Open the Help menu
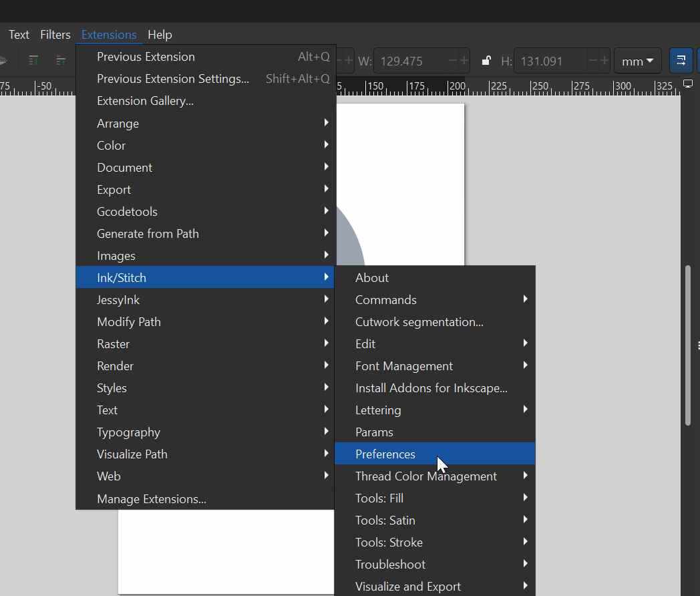 coord(160,34)
